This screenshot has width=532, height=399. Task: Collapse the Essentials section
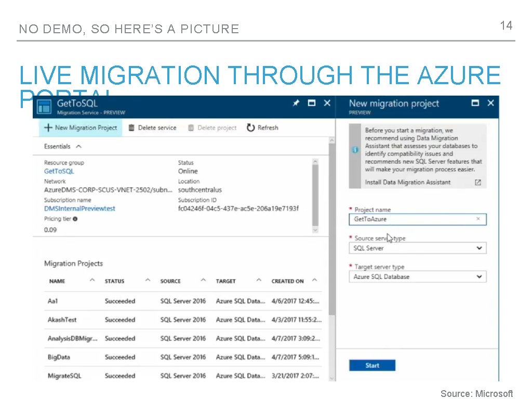(77, 147)
